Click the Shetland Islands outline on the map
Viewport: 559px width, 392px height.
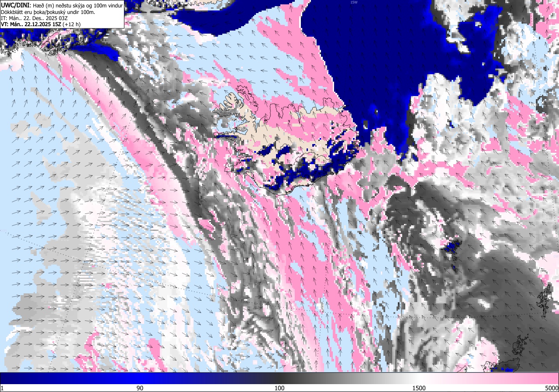544,300
